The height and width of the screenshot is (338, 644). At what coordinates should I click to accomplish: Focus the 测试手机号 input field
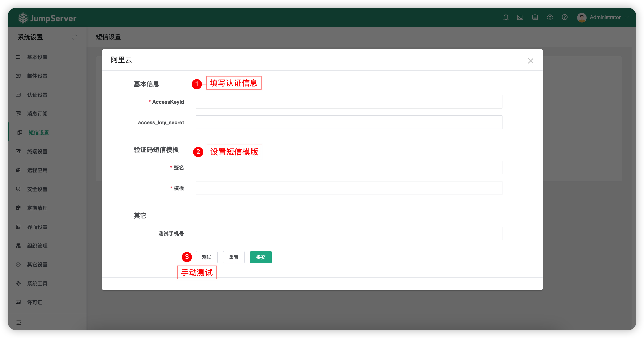point(349,233)
